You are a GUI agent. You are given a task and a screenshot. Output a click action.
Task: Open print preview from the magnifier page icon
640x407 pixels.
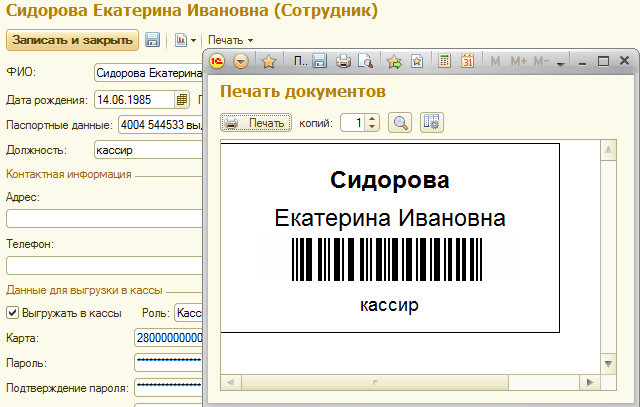(365, 62)
